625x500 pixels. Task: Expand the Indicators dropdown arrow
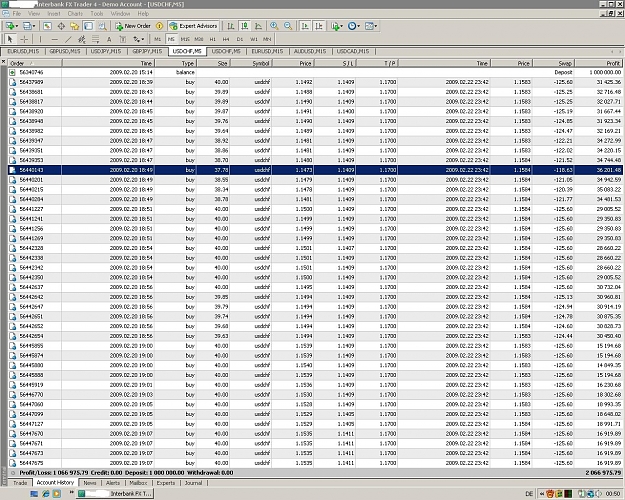[341, 26]
